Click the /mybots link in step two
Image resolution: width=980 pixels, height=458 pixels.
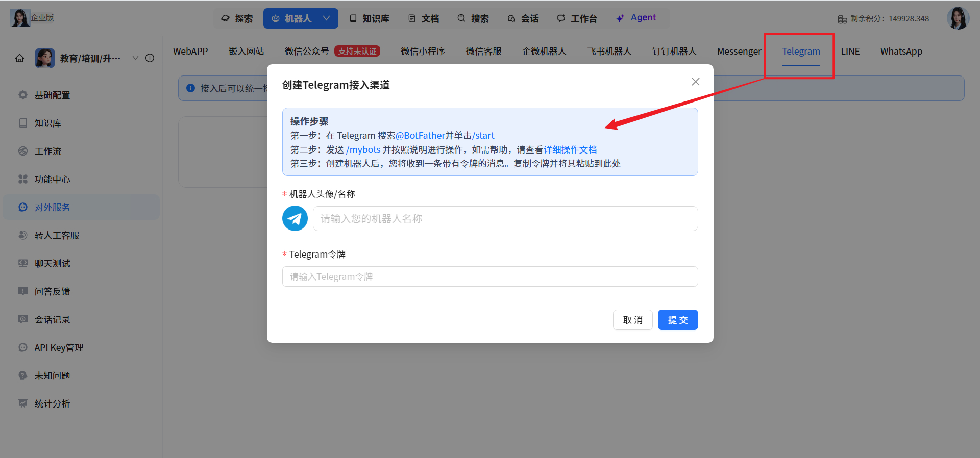coord(363,149)
